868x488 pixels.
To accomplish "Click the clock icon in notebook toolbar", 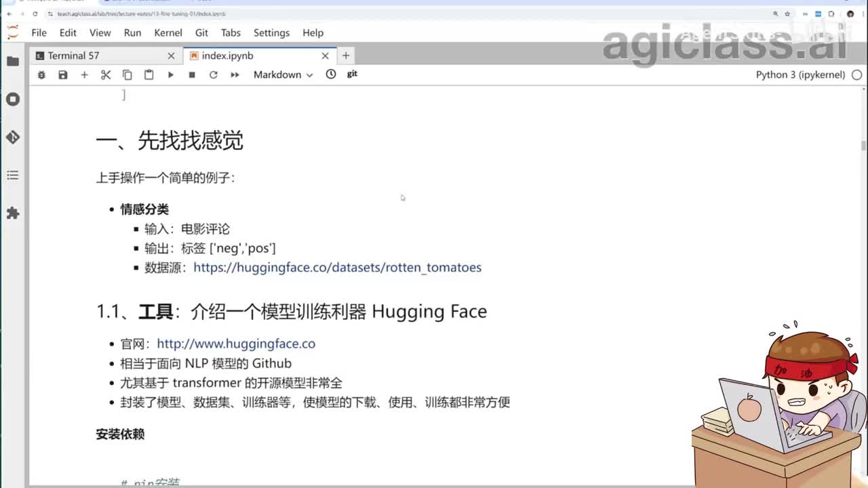I will tap(331, 74).
